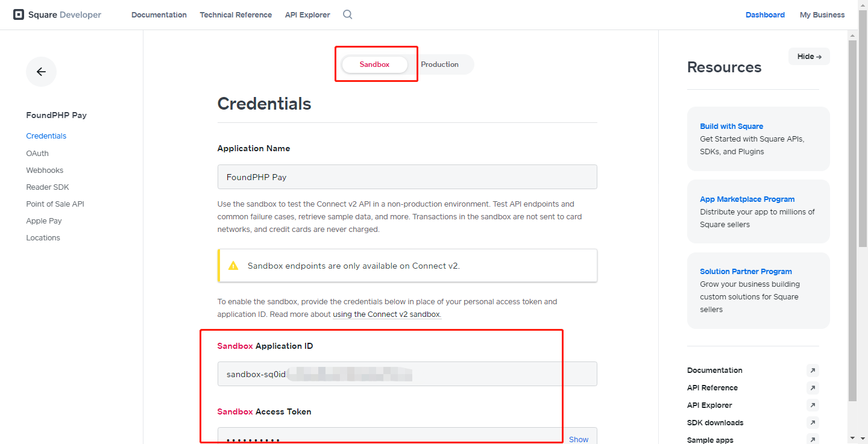Screen dimensions: 868x444
Task: Open SDK downloads external link arrow icon
Action: [813, 423]
